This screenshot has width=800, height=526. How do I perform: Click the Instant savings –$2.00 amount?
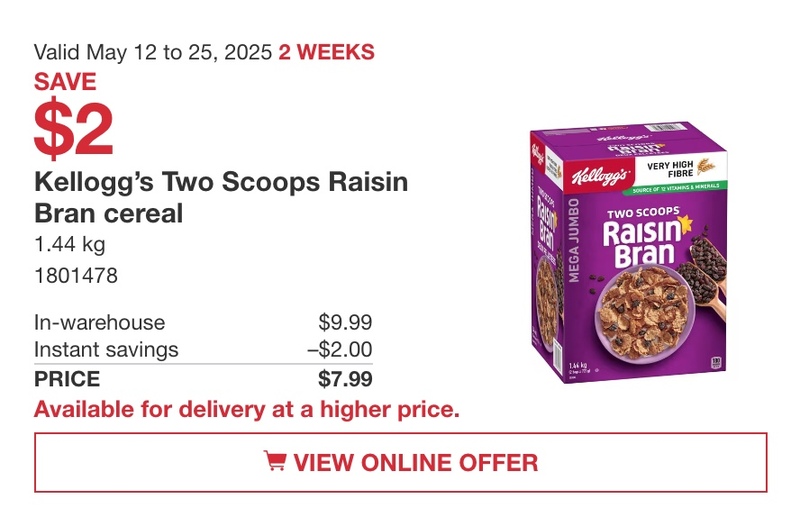pyautogui.click(x=339, y=349)
